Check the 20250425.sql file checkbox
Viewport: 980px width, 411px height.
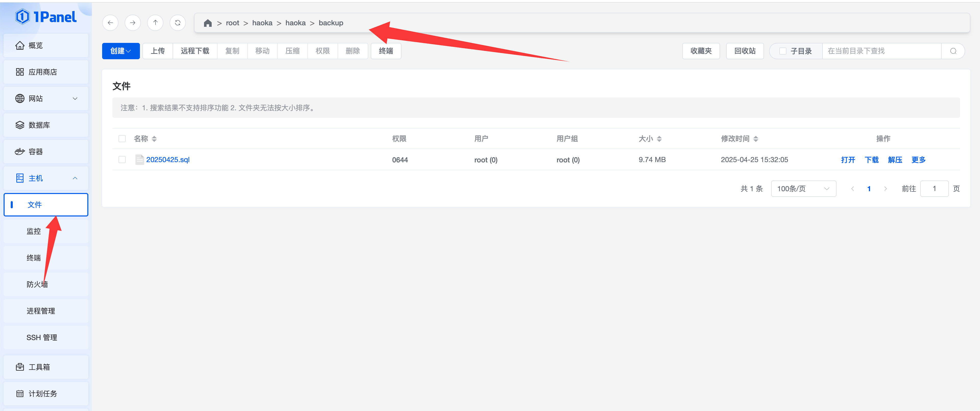pos(122,160)
